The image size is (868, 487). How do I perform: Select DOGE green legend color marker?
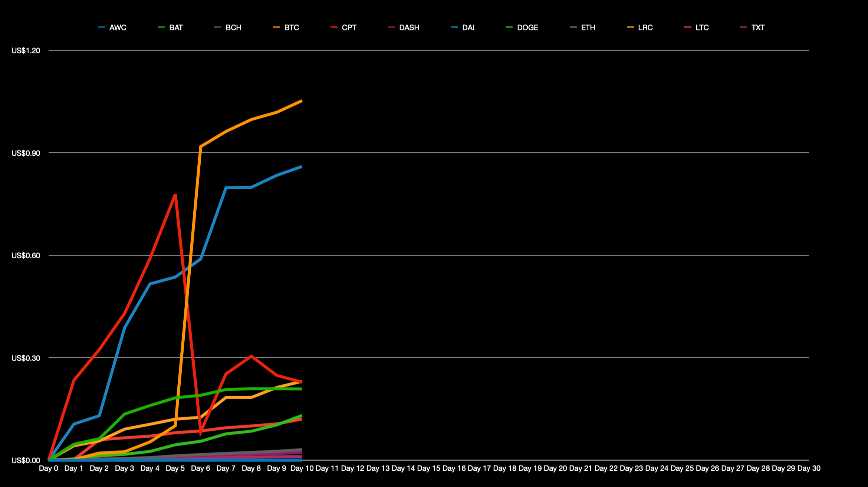pyautogui.click(x=509, y=28)
